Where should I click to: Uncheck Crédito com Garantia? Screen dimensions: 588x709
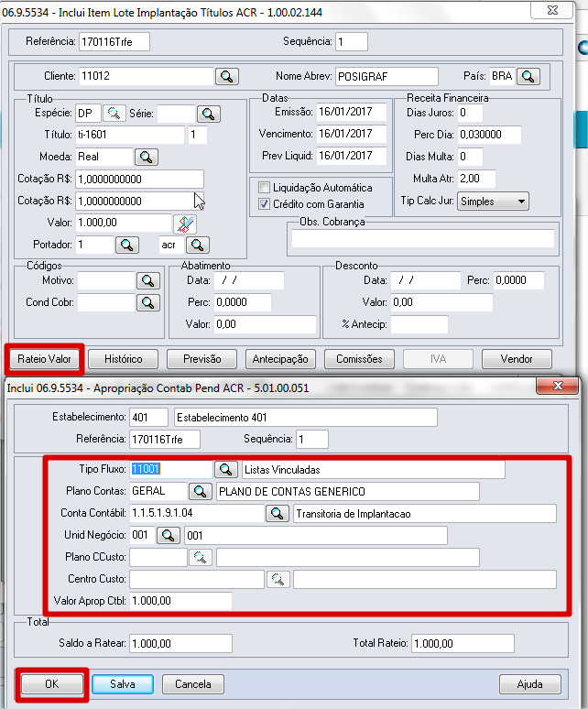point(264,204)
